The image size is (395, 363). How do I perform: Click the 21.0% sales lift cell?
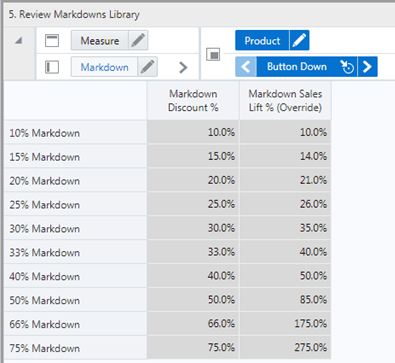tap(285, 180)
